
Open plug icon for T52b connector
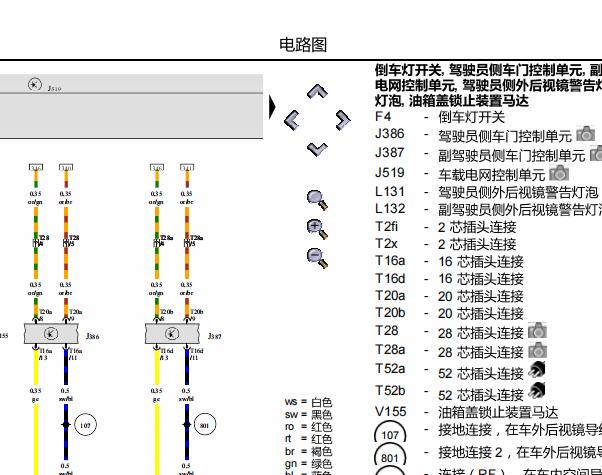(537, 391)
